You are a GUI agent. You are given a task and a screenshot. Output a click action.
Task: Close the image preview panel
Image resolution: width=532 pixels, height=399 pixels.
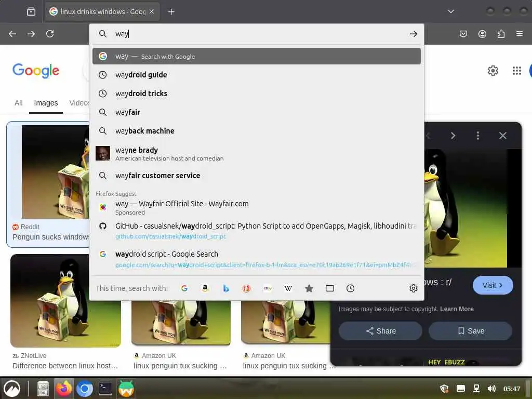coord(503,136)
